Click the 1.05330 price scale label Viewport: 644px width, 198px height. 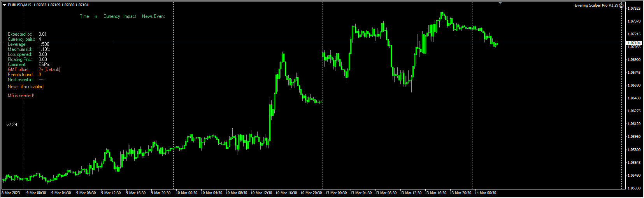coord(634,188)
